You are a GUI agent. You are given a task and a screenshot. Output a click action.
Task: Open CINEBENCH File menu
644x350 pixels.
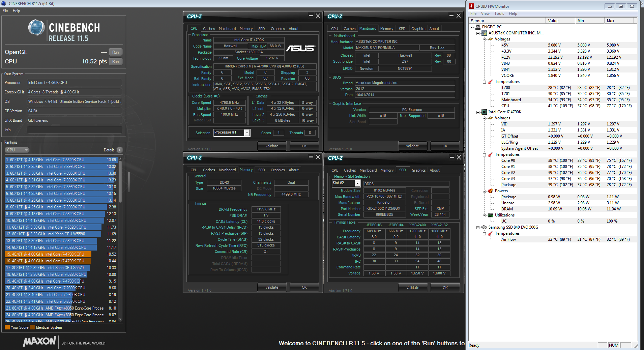coord(5,11)
